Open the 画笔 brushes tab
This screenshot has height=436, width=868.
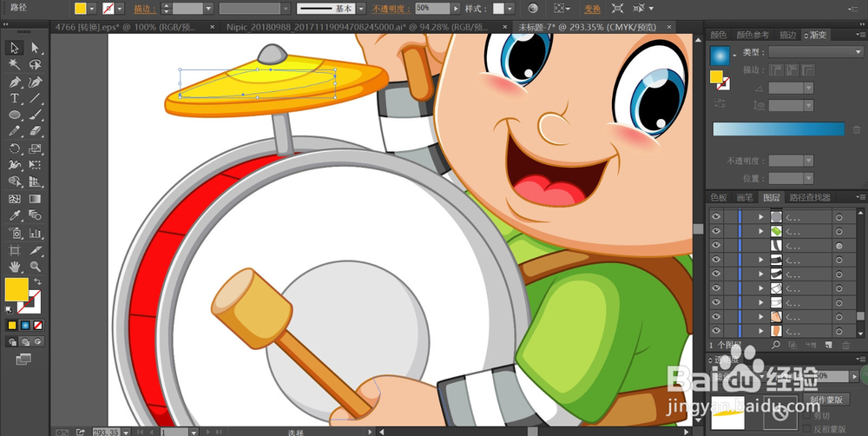tap(745, 197)
